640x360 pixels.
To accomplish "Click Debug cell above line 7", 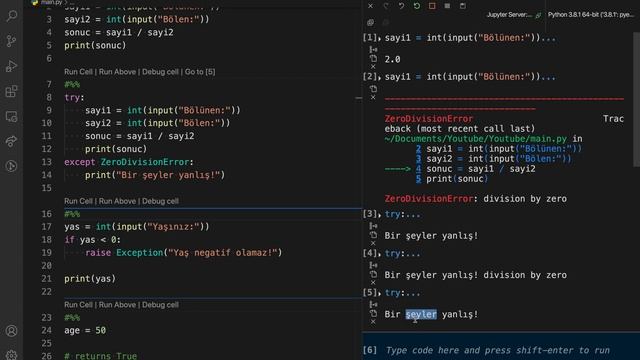I will point(160,72).
